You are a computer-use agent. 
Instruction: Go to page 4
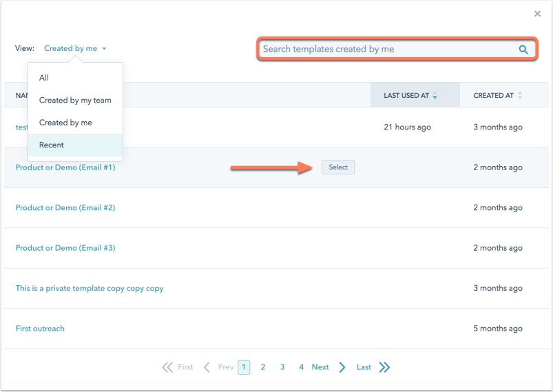(x=301, y=367)
